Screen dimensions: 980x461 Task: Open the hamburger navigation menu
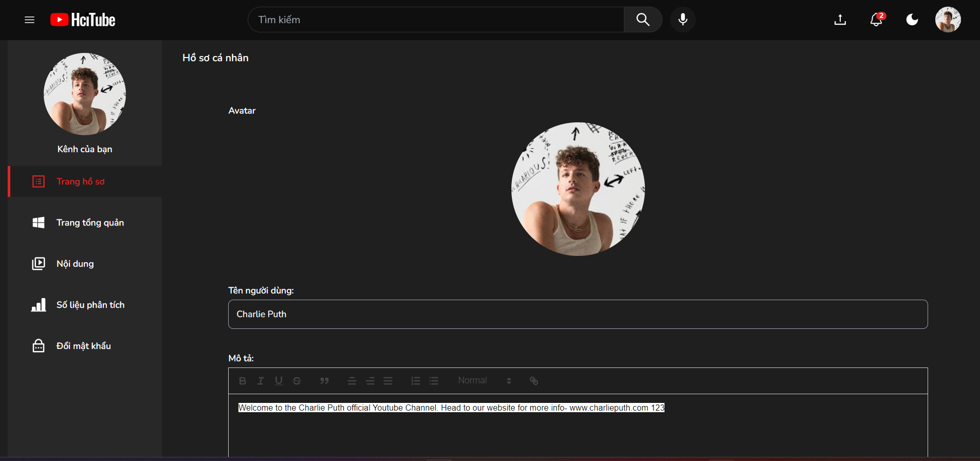coord(29,20)
